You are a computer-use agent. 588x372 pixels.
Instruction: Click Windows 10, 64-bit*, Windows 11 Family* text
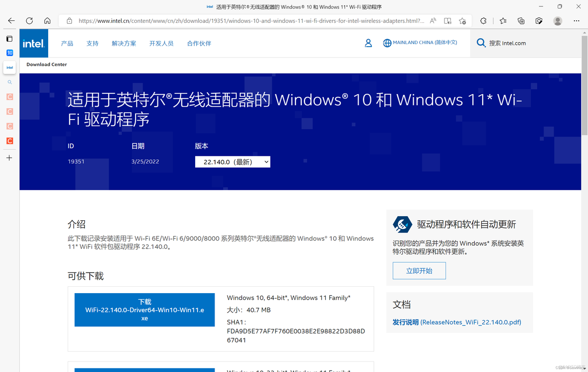(289, 298)
